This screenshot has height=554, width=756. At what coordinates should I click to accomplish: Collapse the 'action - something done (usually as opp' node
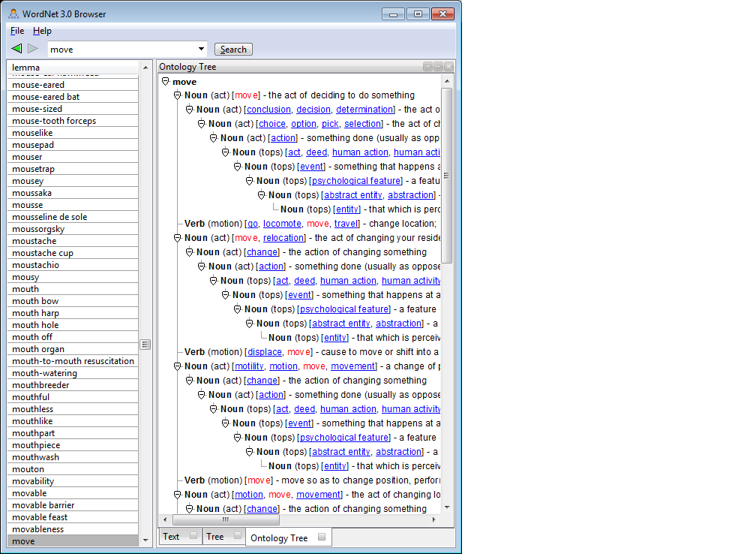pyautogui.click(x=214, y=138)
